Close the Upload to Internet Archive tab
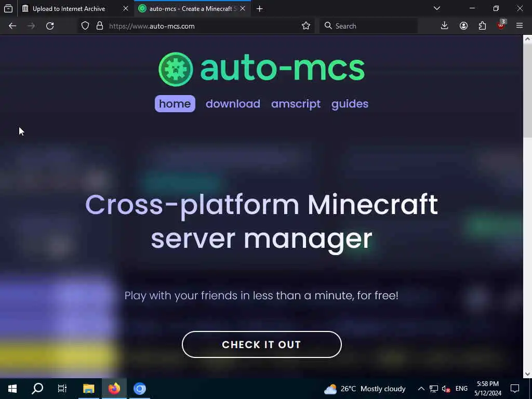The height and width of the screenshot is (399, 532). pyautogui.click(x=126, y=8)
